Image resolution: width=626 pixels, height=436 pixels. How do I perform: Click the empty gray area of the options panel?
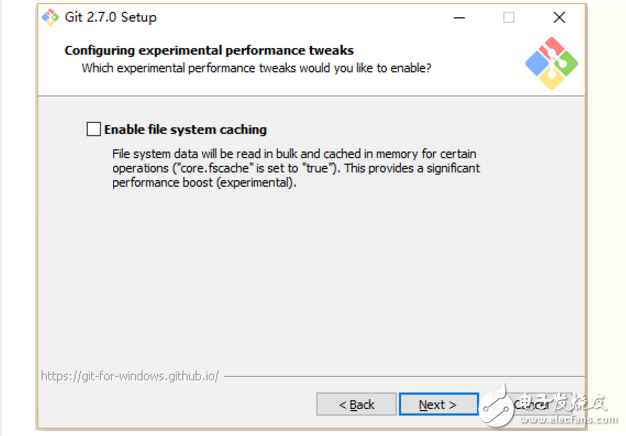(x=300, y=280)
